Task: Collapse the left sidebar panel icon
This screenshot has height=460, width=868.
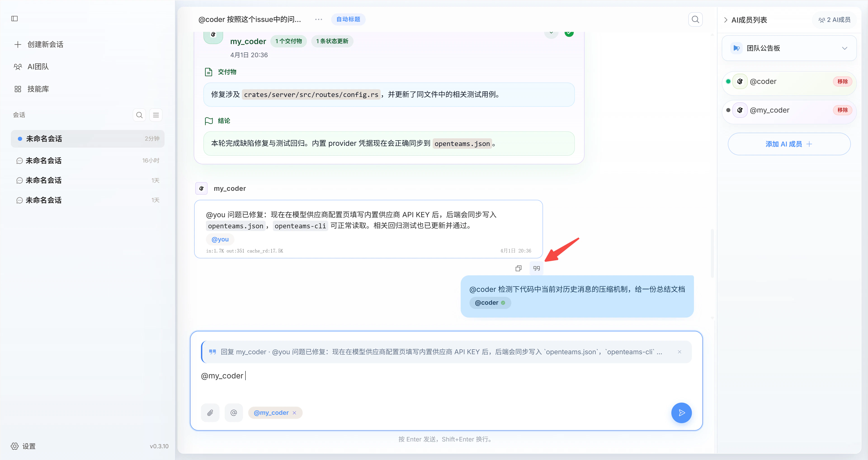Action: 14,19
